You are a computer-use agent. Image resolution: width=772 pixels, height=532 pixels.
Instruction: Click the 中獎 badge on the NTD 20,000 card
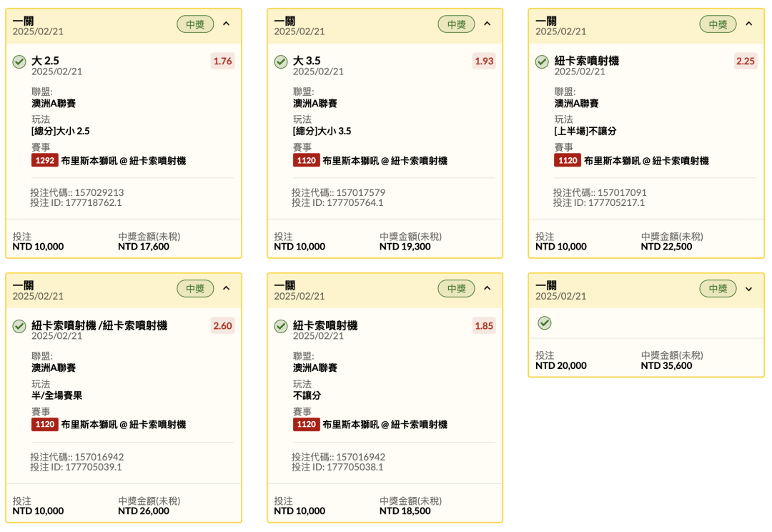click(718, 289)
